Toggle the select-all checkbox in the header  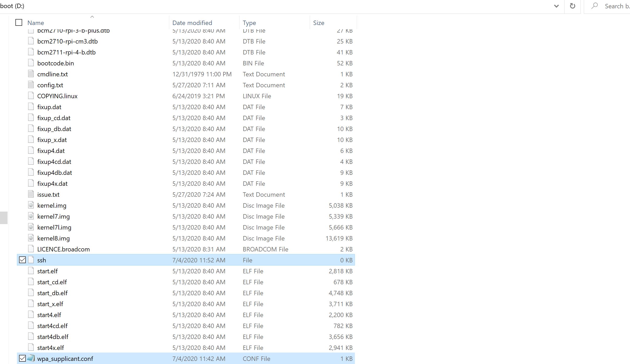19,22
